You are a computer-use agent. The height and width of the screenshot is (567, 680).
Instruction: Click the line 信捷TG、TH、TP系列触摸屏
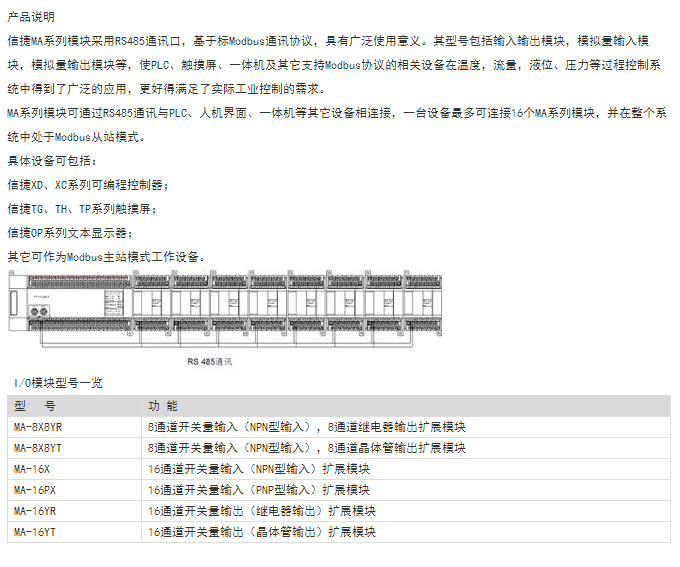coord(82,209)
